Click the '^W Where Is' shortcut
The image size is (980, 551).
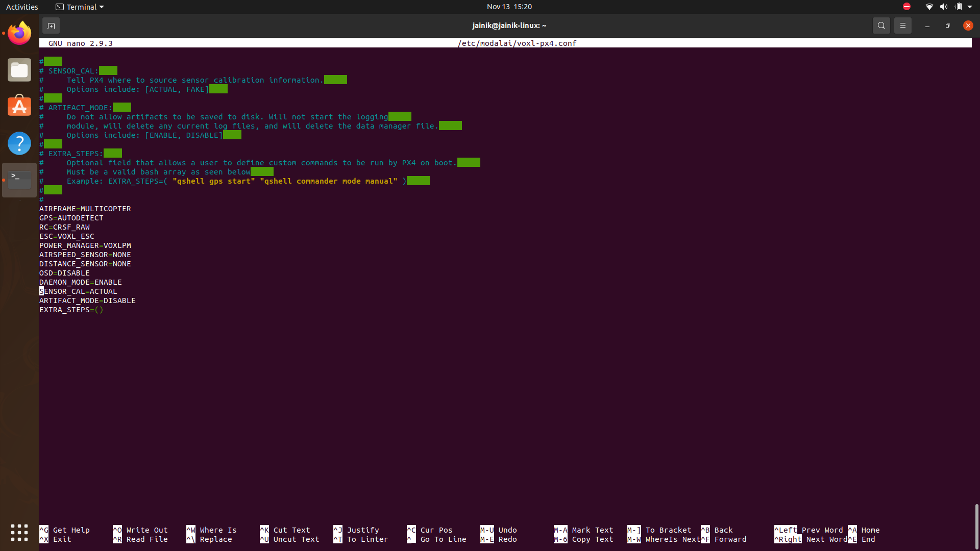212,530
